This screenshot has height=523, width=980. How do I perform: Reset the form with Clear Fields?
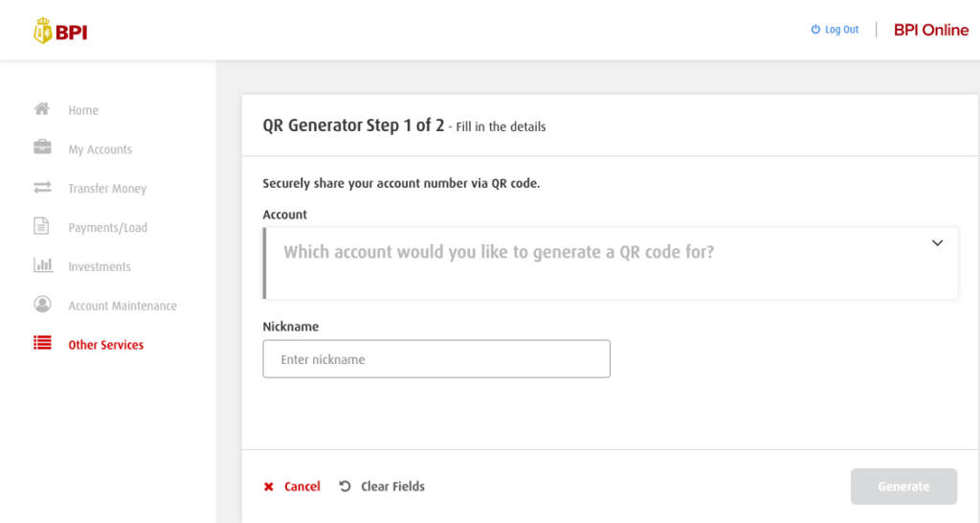(x=383, y=487)
